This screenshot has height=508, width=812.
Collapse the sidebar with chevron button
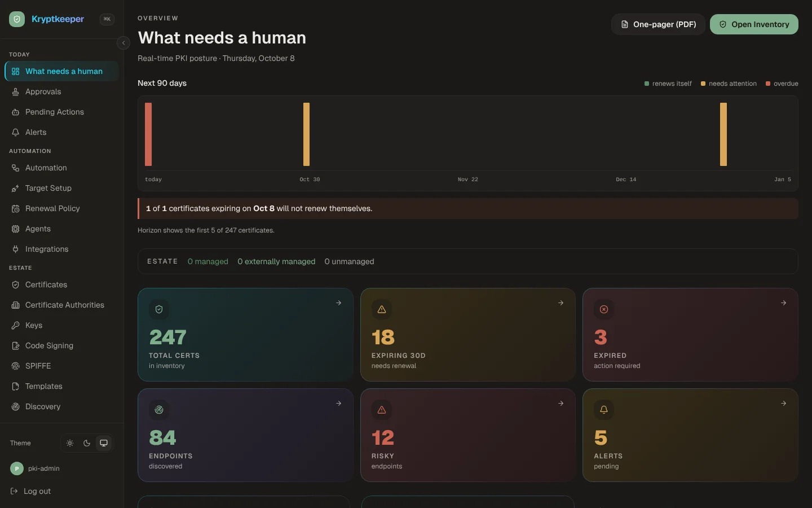pos(123,43)
